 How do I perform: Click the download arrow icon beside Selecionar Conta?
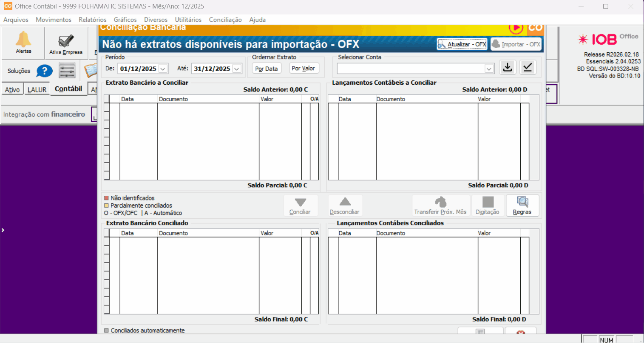(508, 68)
